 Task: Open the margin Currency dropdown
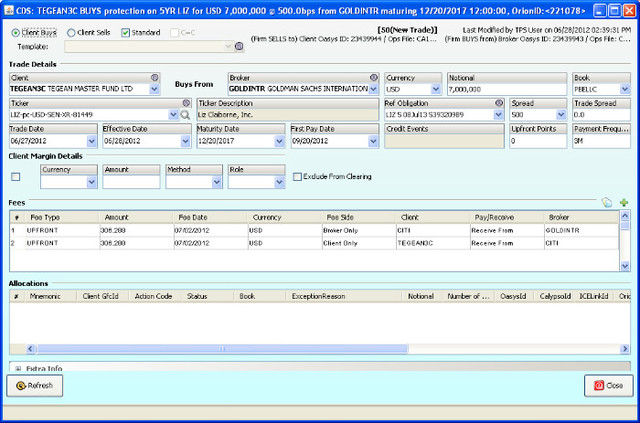pos(92,183)
